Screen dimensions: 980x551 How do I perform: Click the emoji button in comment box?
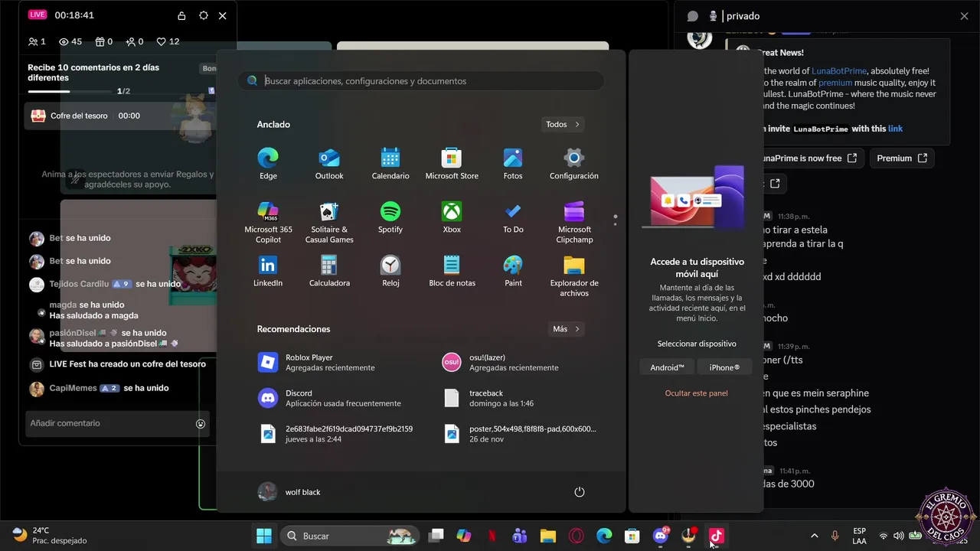tap(201, 423)
